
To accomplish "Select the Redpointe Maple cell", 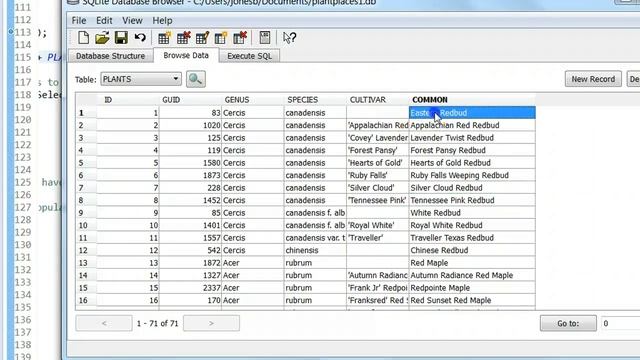I will click(472, 288).
